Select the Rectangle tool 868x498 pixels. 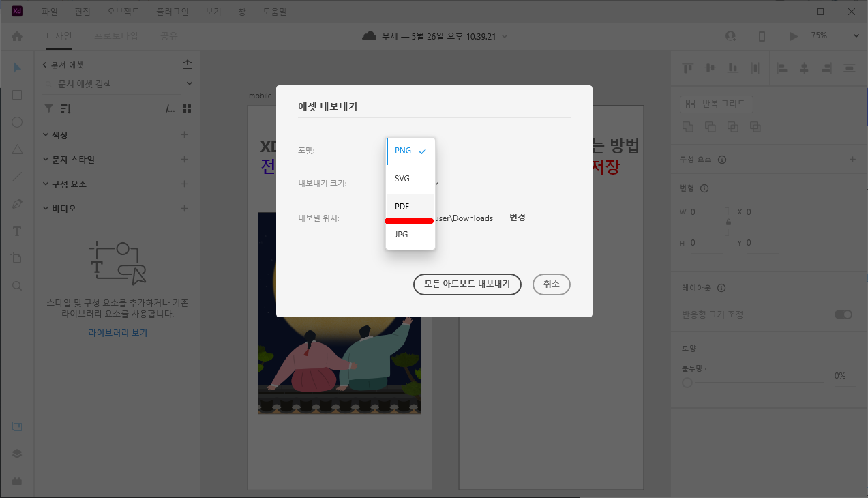click(x=16, y=95)
